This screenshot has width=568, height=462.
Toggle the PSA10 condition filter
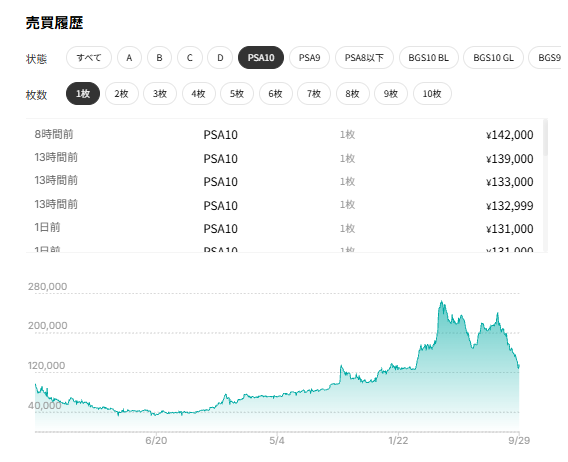point(261,58)
